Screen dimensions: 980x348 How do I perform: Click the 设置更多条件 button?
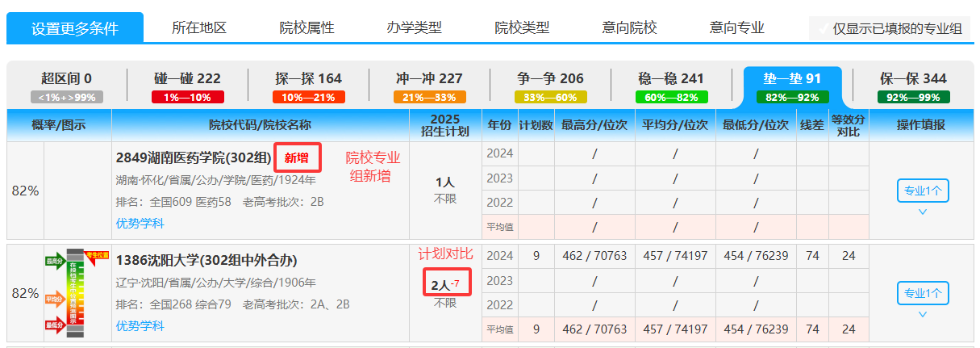point(75,28)
